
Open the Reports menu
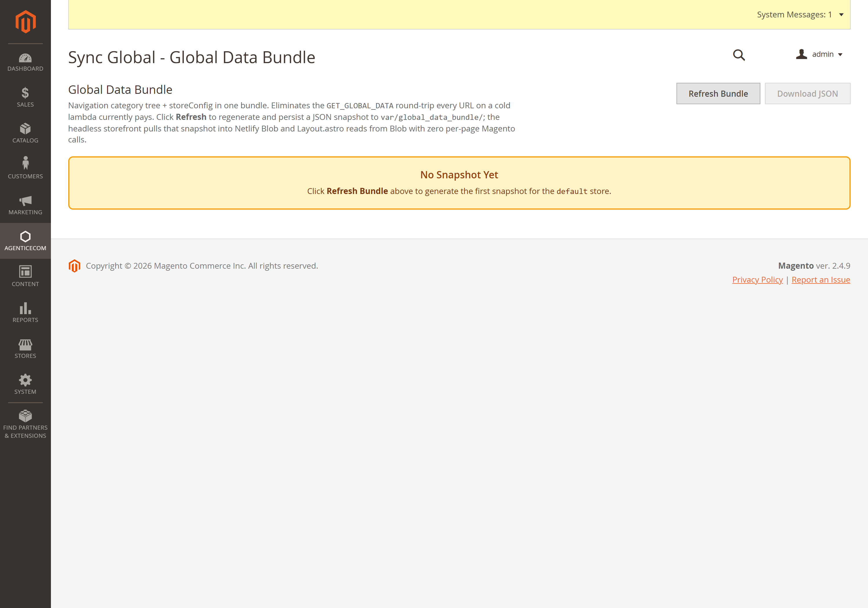click(x=25, y=313)
